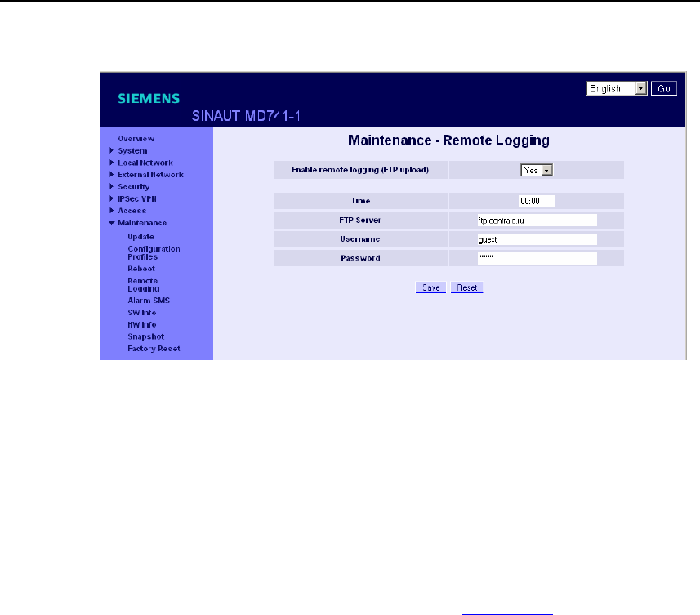The width and height of the screenshot is (700, 615).
Task: Expand the IPSec VPN arrow
Action: click(112, 198)
